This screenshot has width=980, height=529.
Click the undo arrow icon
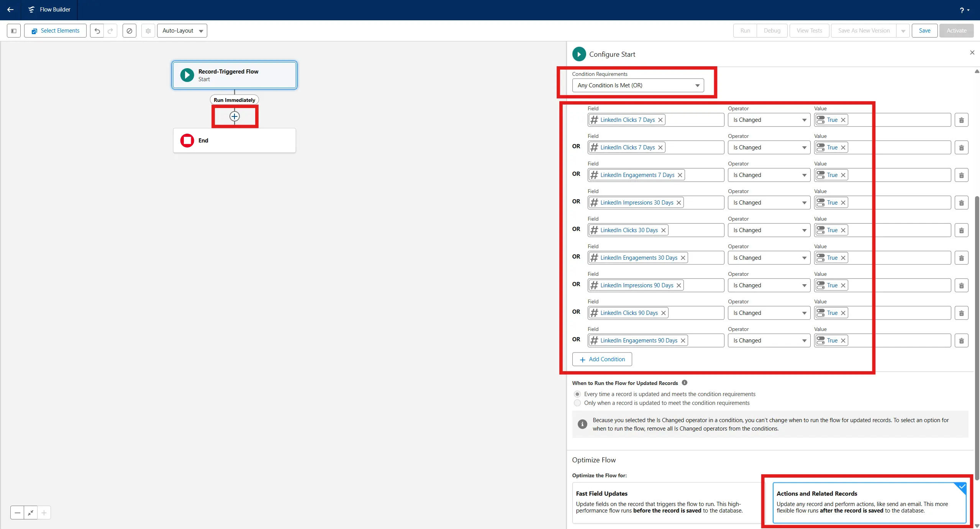[x=97, y=31]
